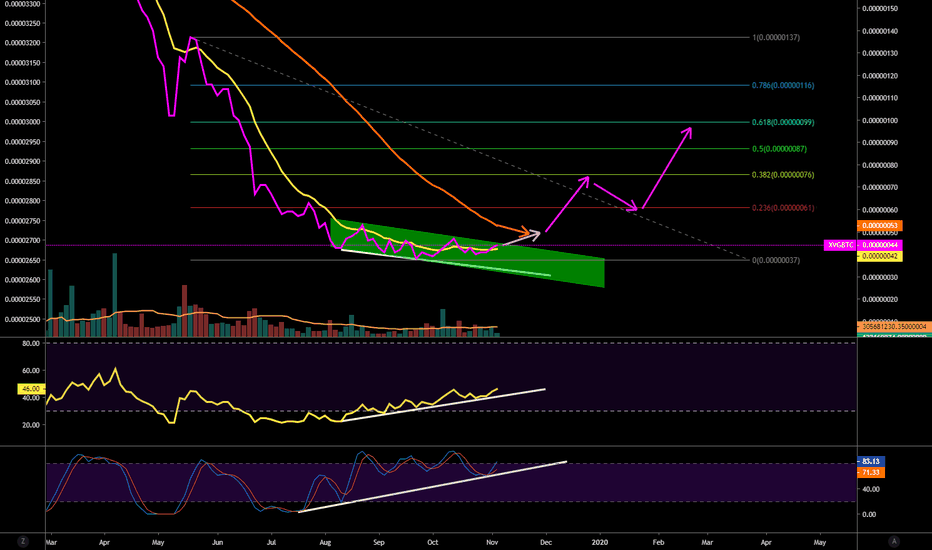
Task: Click the 0.00002800 price on left scale
Action: (x=23, y=201)
